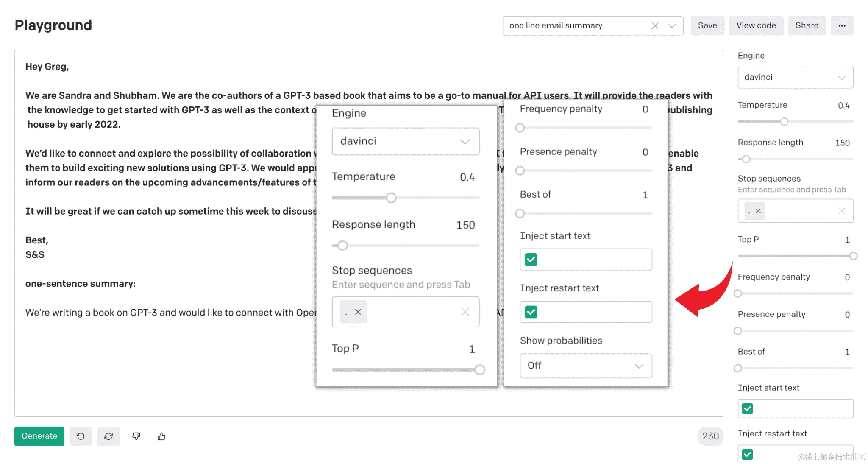The image size is (868, 464).
Task: Toggle Inject restart text checkbox in right sidebar
Action: click(748, 454)
